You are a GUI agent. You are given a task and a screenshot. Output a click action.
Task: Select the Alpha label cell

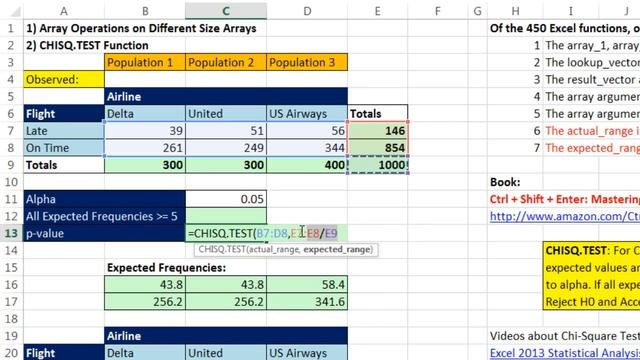104,199
